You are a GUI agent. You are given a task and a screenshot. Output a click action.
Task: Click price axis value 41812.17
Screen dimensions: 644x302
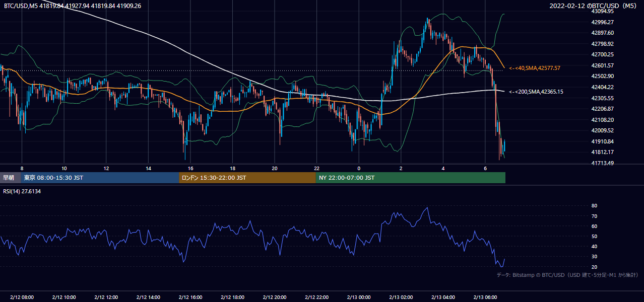point(602,152)
